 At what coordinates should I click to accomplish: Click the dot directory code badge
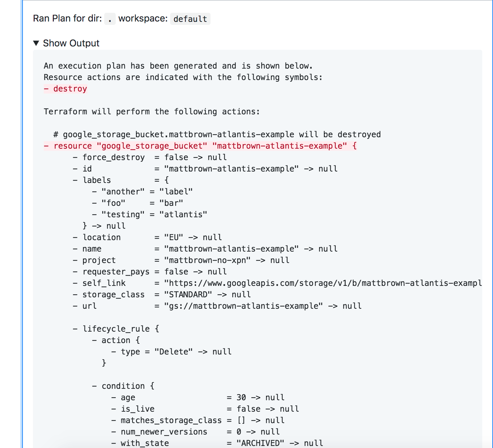(110, 19)
